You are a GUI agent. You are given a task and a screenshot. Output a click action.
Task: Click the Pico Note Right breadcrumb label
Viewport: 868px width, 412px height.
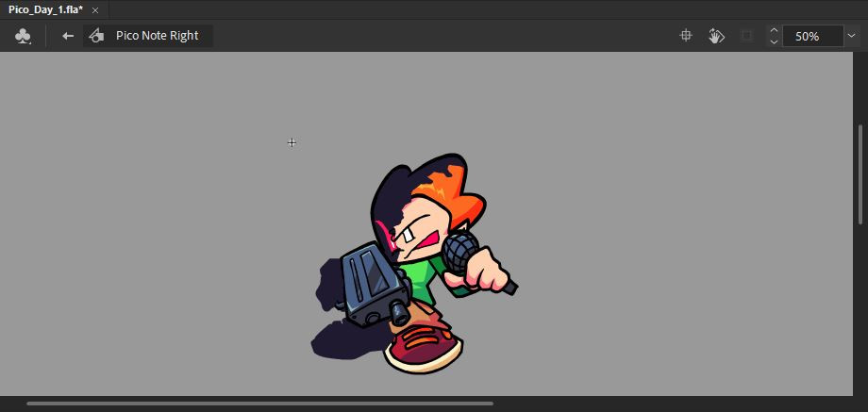tap(157, 36)
